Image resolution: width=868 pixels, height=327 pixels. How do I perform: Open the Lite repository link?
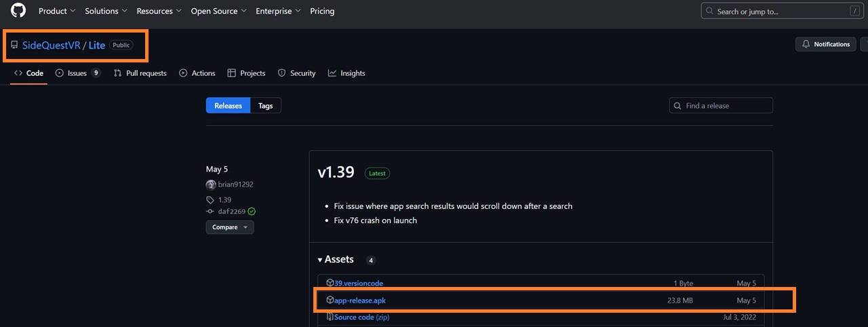[97, 45]
